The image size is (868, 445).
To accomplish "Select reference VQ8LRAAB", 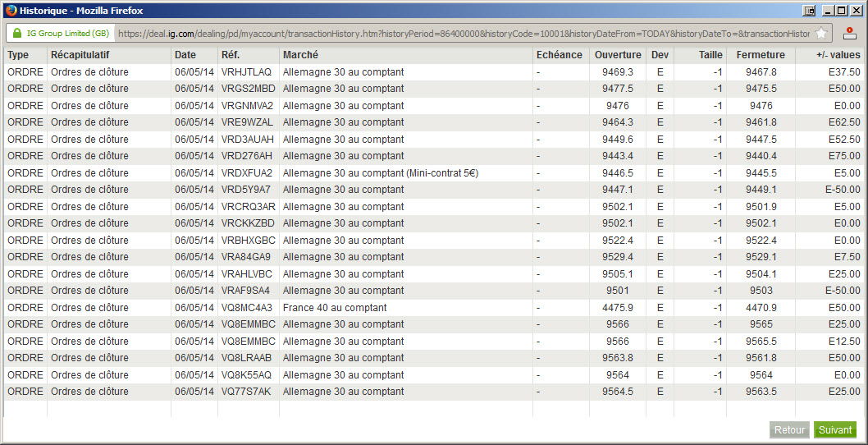I will click(x=246, y=358).
